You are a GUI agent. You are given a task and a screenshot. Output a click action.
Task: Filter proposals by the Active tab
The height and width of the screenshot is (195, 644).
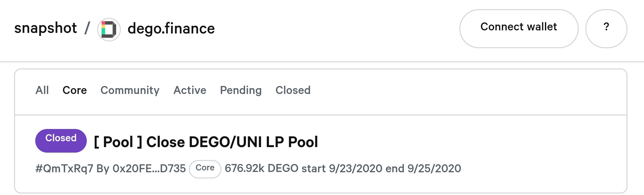[x=190, y=90]
